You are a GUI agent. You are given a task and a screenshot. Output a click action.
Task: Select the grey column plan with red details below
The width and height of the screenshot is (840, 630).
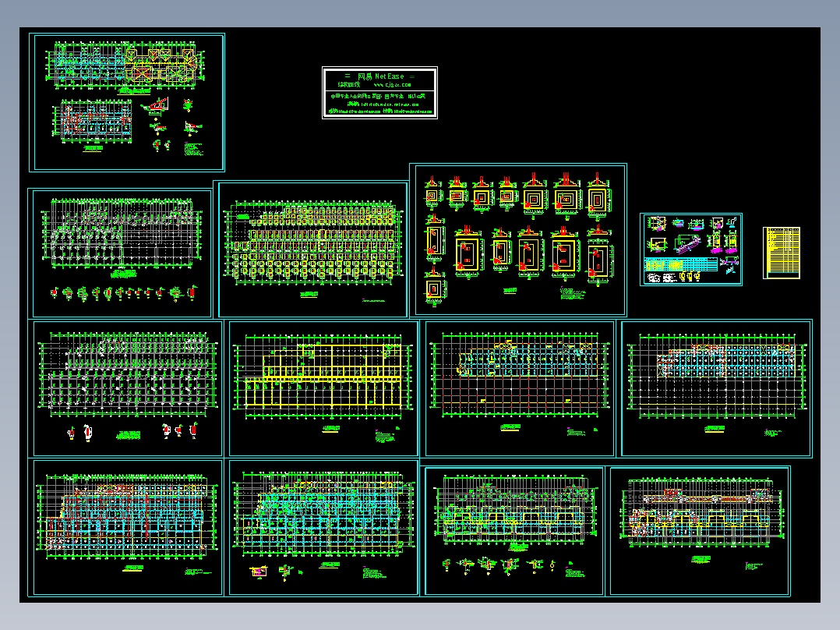[128, 389]
